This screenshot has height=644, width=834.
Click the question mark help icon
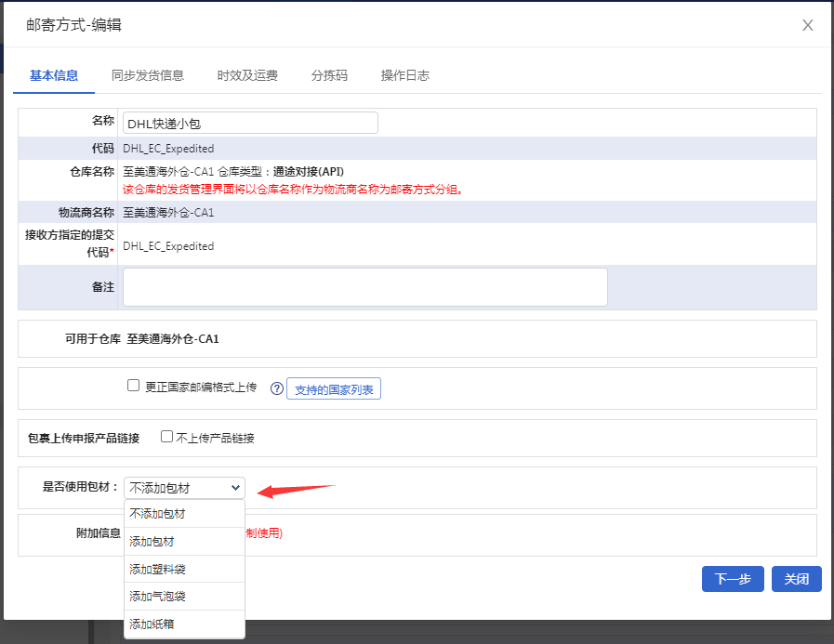click(276, 388)
